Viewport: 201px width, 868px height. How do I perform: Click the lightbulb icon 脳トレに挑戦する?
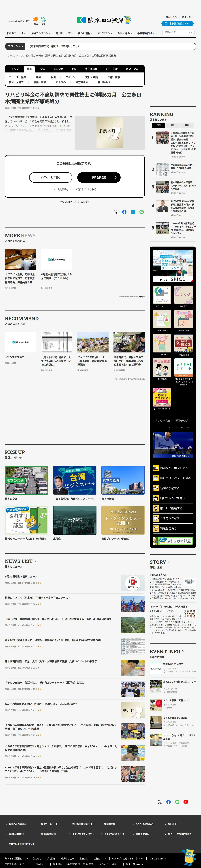coord(156,508)
